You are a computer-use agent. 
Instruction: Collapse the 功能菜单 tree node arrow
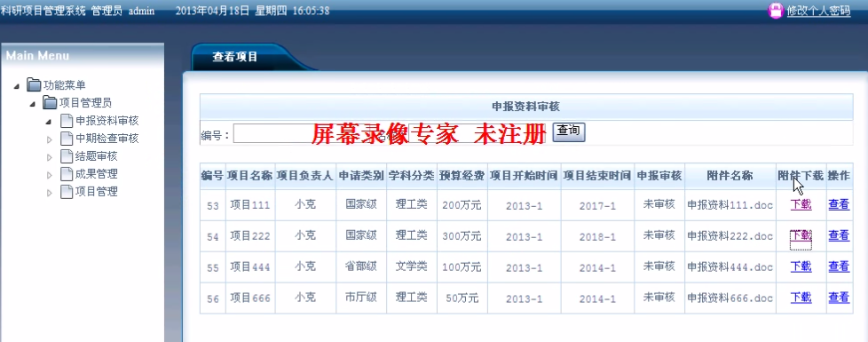17,86
